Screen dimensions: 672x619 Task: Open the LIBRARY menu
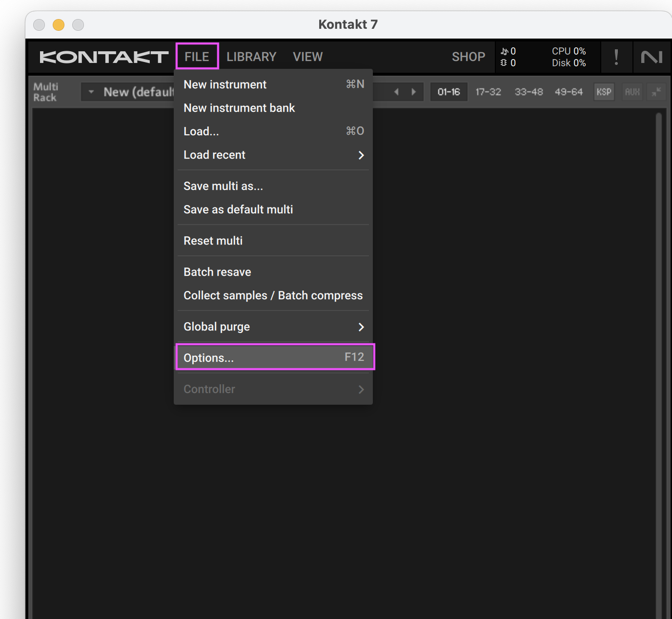(251, 57)
